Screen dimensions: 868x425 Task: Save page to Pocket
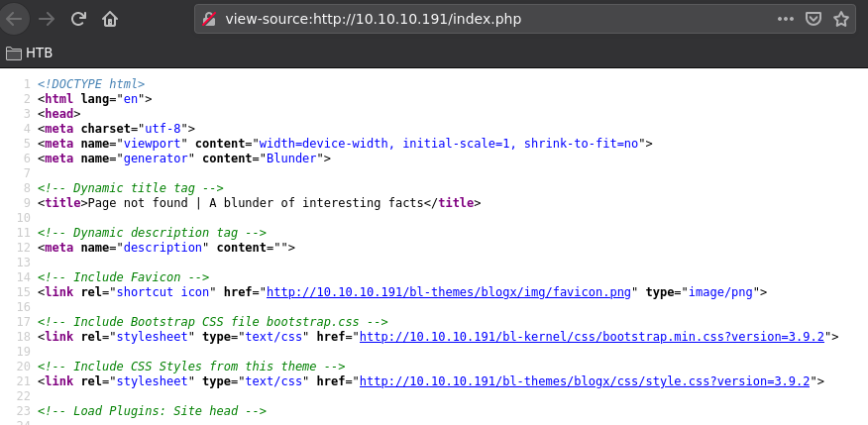point(813,19)
